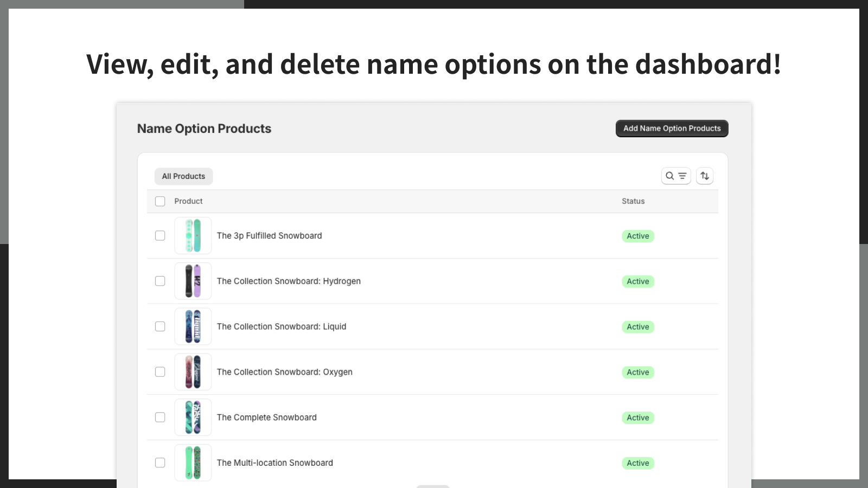Screen dimensions: 868x488
Task: Check the 3p Fulfilled Snowboard checkbox
Action: click(160, 236)
